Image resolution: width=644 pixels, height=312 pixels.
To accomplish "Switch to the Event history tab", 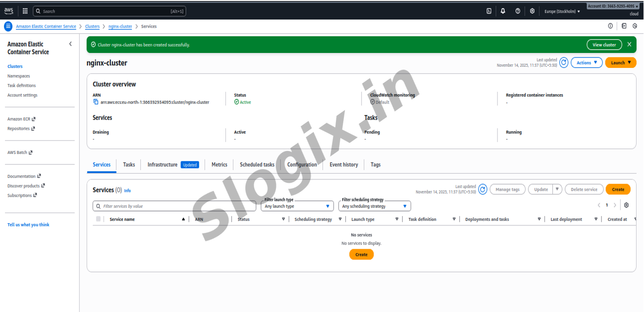I will click(x=343, y=164).
